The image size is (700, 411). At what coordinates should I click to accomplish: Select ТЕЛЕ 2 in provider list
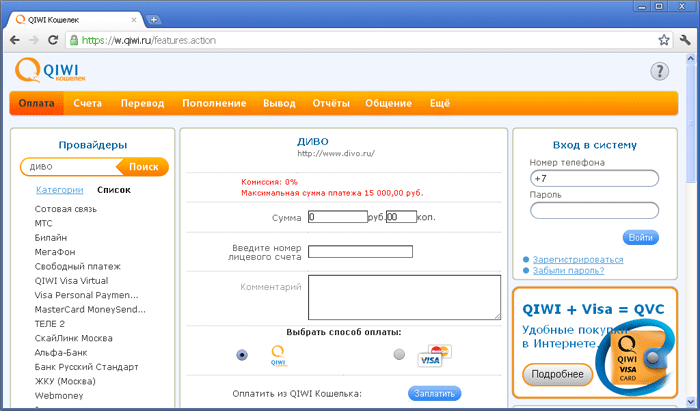pyautogui.click(x=50, y=324)
